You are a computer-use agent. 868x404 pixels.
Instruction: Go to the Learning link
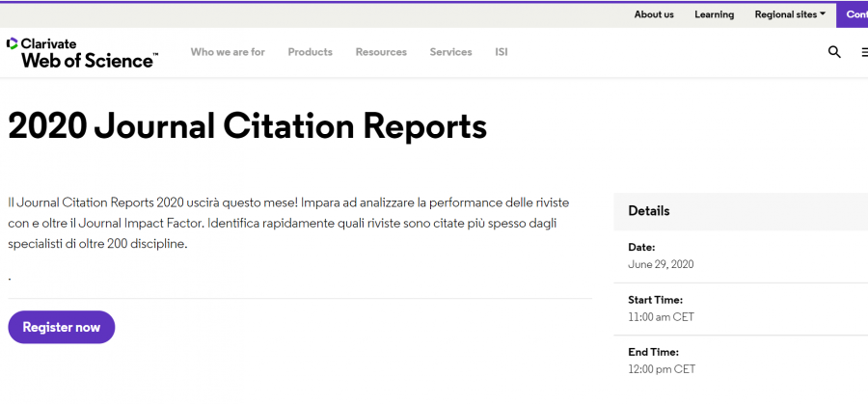point(714,14)
